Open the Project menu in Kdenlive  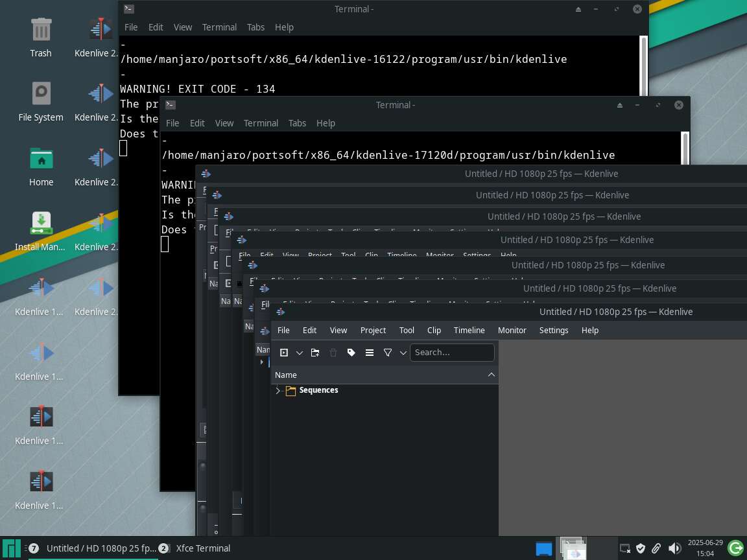(x=373, y=330)
